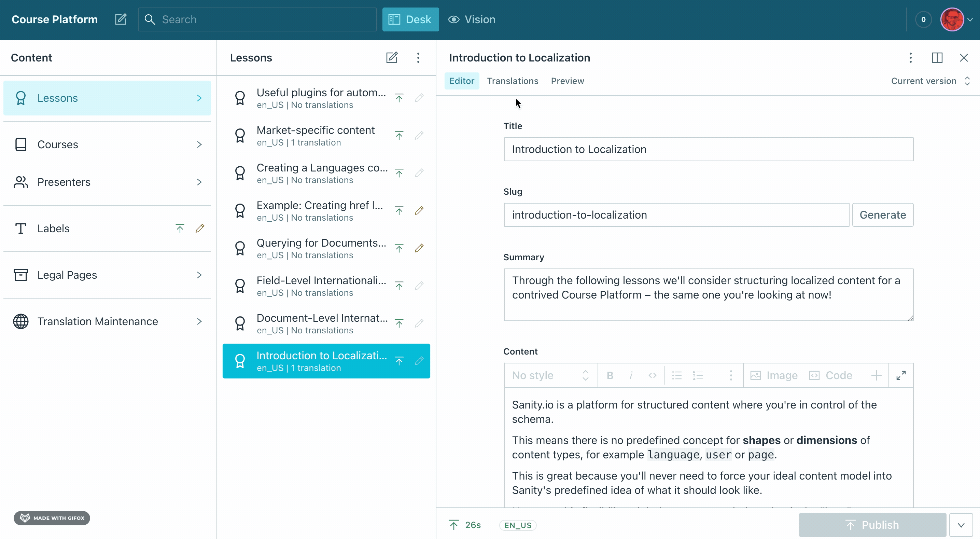Switch to the Vision tool

point(472,19)
